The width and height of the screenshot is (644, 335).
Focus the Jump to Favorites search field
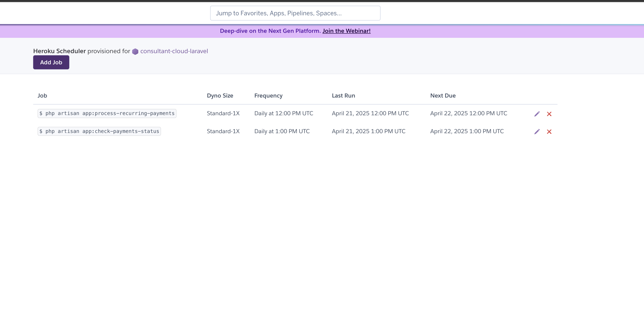coord(295,13)
